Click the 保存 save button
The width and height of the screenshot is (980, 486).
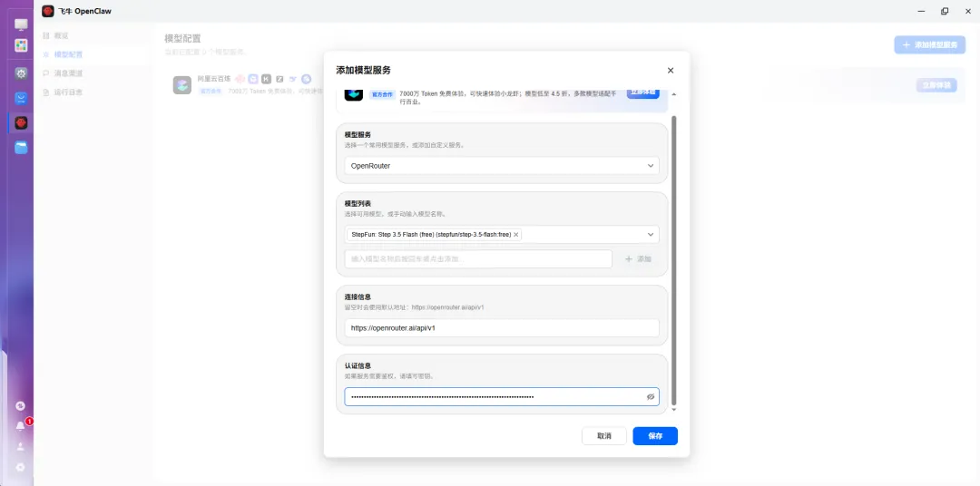pos(655,436)
